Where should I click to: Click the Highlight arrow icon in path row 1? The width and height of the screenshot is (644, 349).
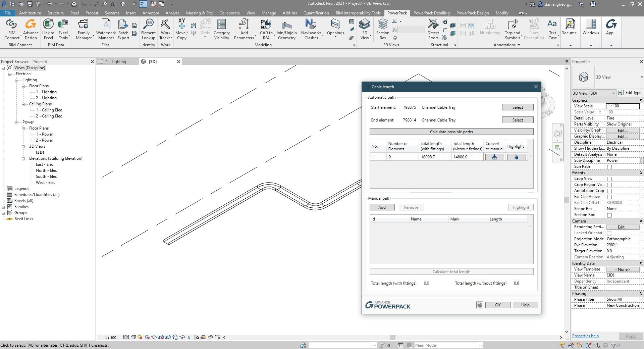click(516, 157)
